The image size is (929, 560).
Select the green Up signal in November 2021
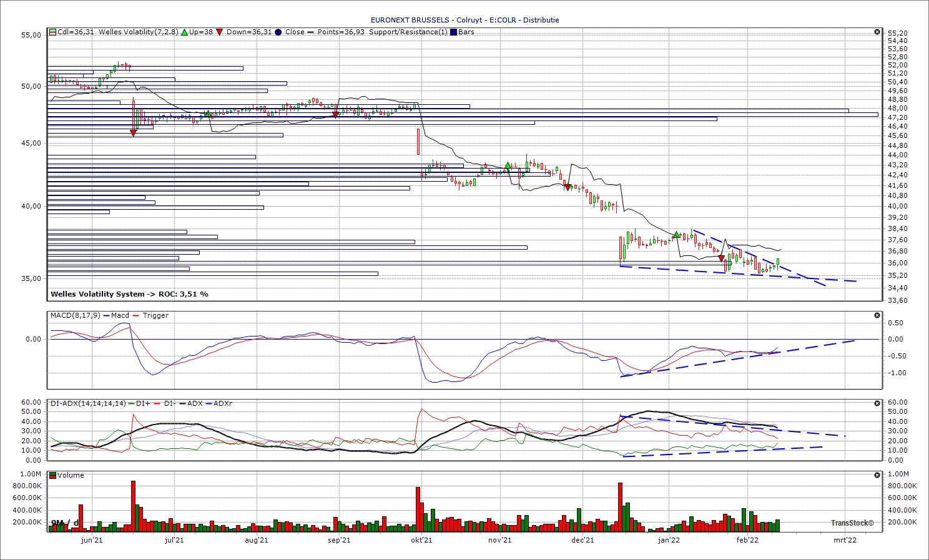point(508,166)
